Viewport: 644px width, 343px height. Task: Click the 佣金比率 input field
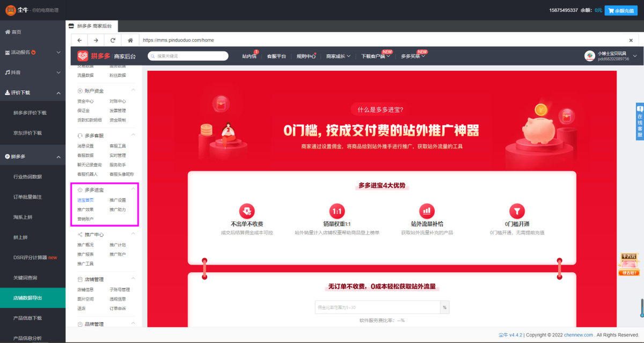[x=378, y=308]
